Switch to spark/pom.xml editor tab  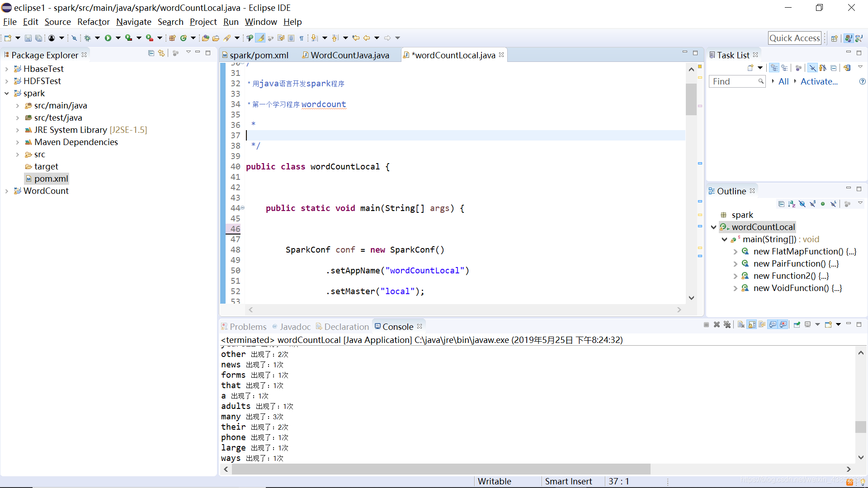pos(255,55)
